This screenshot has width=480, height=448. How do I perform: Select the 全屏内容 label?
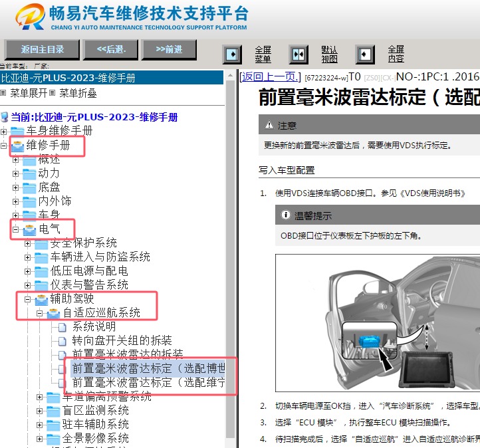(396, 54)
